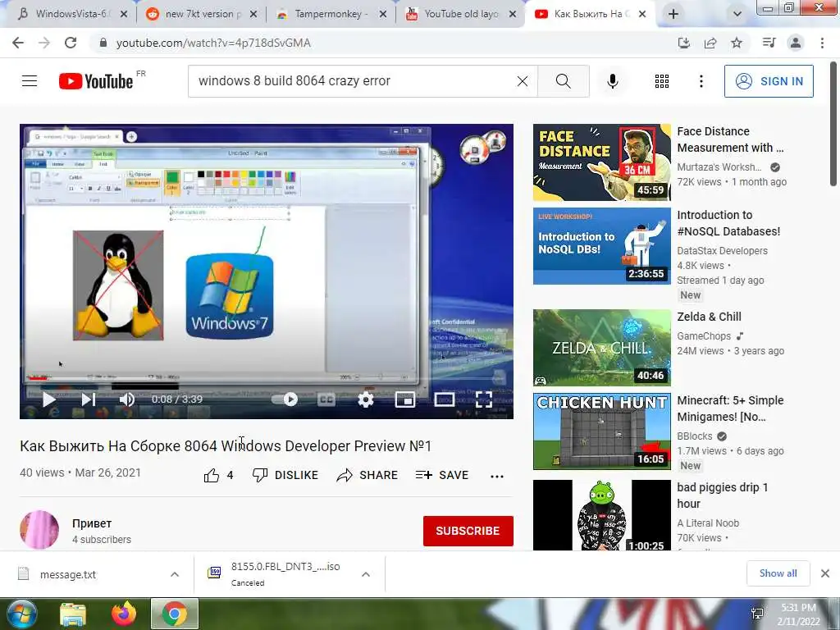The image size is (840, 630).
Task: Open Zelda & Chill video thumbnail
Action: [601, 348]
